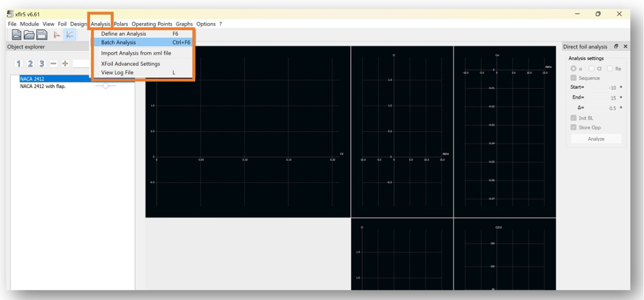Click the plus icon in Object explorer
The image size is (644, 300).
tap(64, 63)
